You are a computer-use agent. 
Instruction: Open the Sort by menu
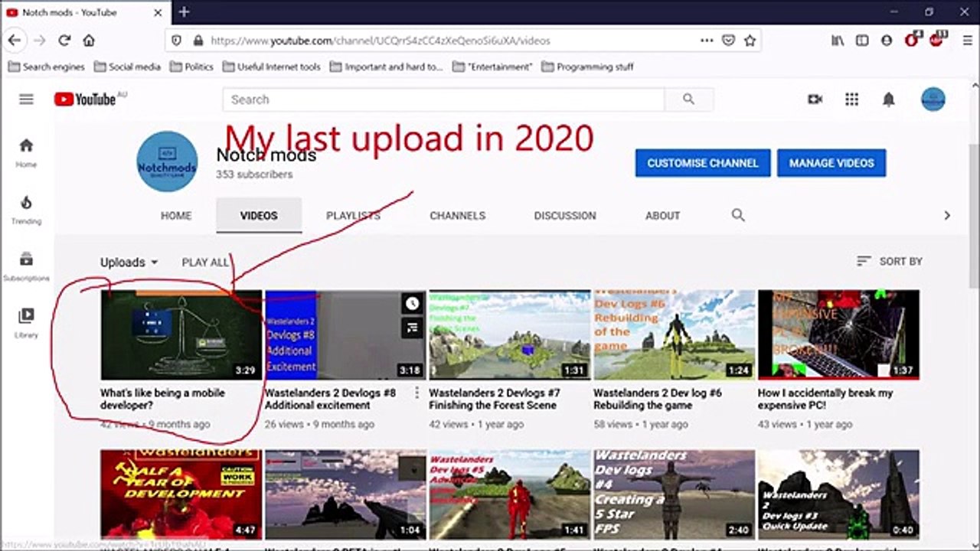pos(889,261)
